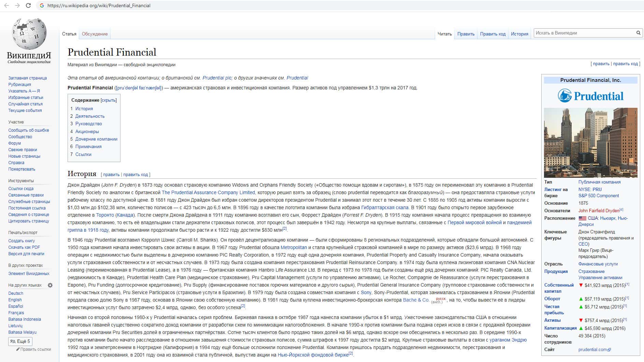The width and height of the screenshot is (644, 362).
Task: Expand more languages with Ещё 5 button
Action: [20, 341]
